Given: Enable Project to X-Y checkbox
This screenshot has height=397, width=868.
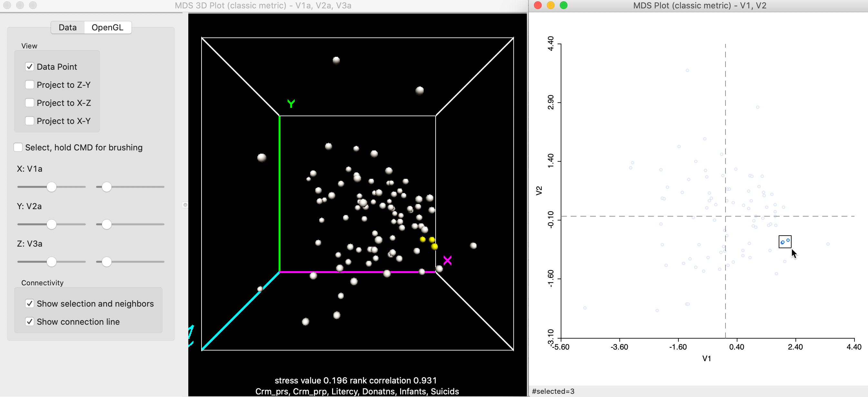Looking at the screenshot, I should pyautogui.click(x=30, y=121).
